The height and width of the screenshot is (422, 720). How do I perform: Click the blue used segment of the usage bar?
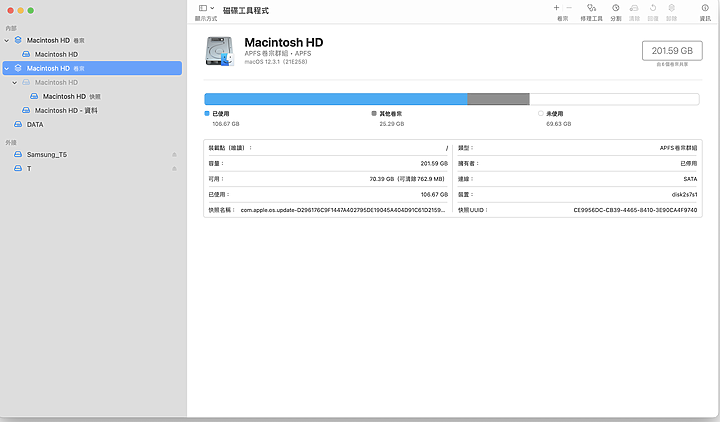pyautogui.click(x=336, y=99)
